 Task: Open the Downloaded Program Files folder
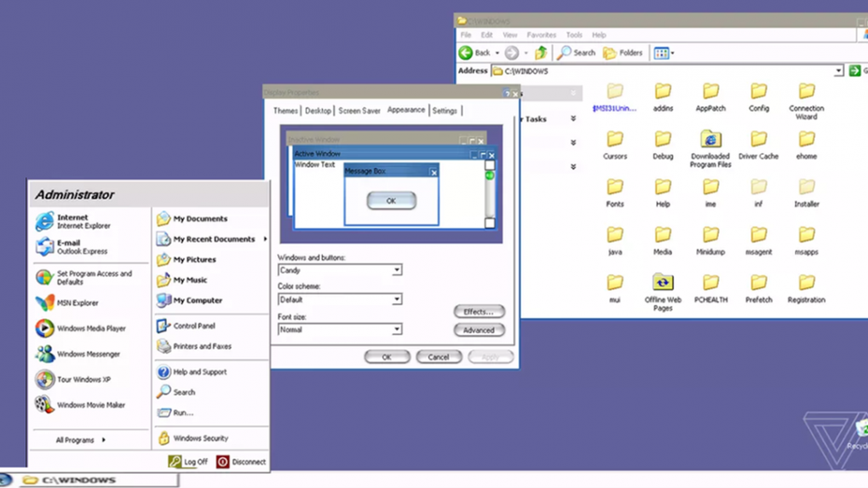(710, 147)
